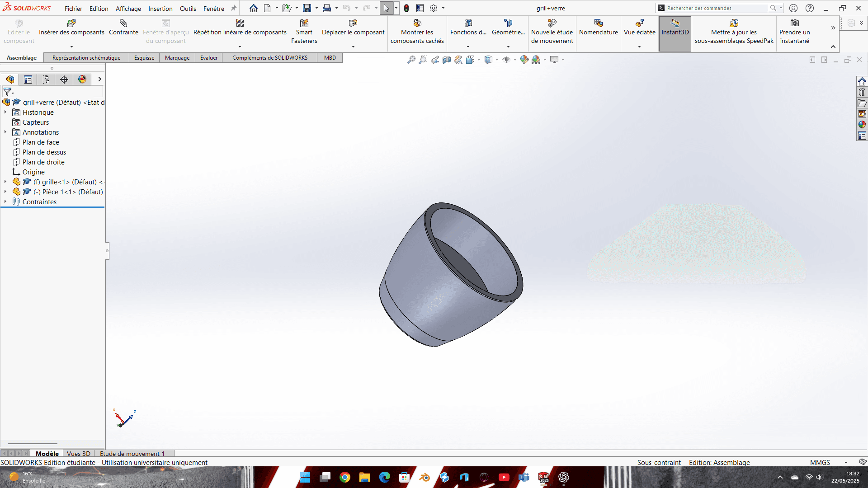Image resolution: width=868 pixels, height=488 pixels.
Task: Start Nouvelle étude de mouvement
Action: point(552,32)
